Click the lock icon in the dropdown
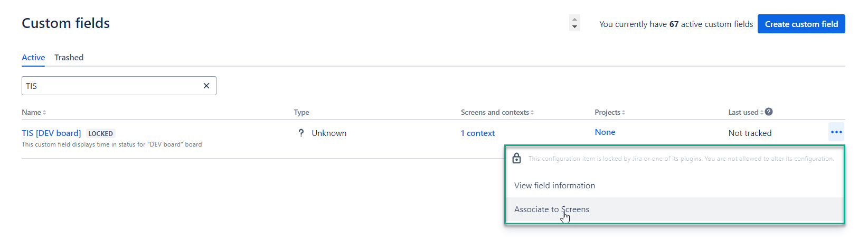The width and height of the screenshot is (868, 237). click(517, 158)
